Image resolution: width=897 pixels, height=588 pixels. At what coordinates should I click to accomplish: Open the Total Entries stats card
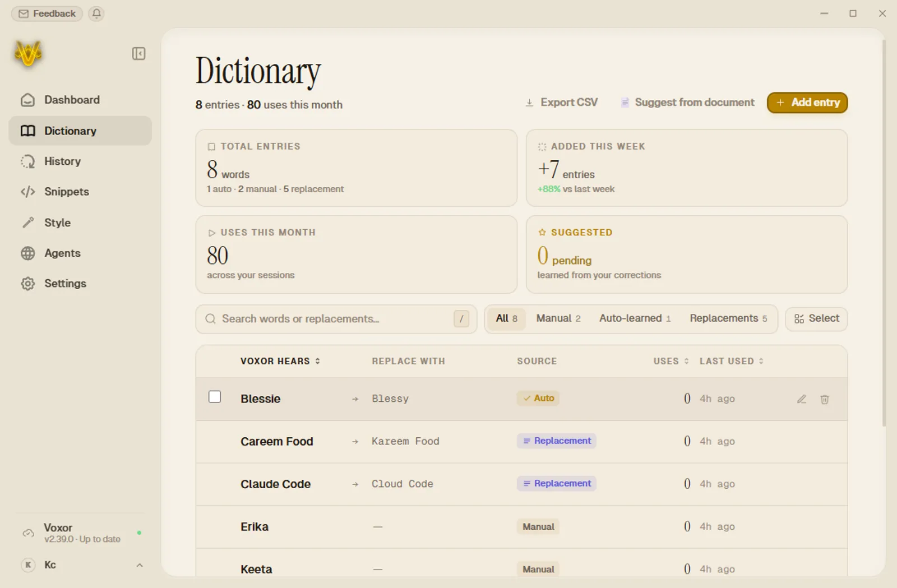pos(356,168)
